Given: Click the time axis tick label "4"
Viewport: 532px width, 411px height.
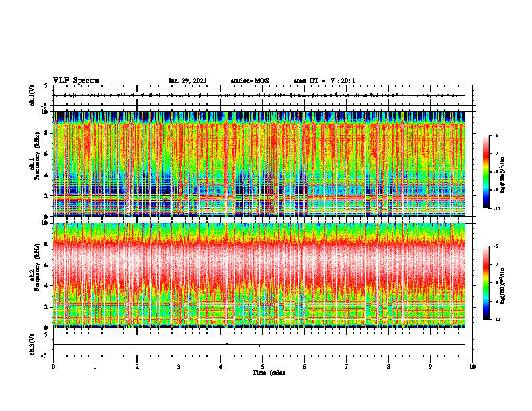Looking at the screenshot, I should [x=221, y=367].
